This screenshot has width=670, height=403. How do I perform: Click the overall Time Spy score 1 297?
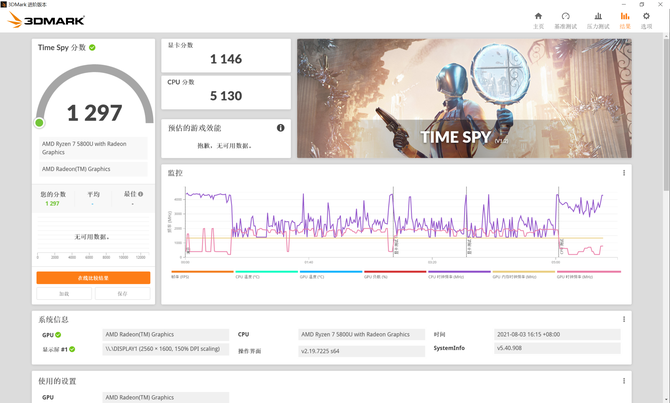(94, 113)
